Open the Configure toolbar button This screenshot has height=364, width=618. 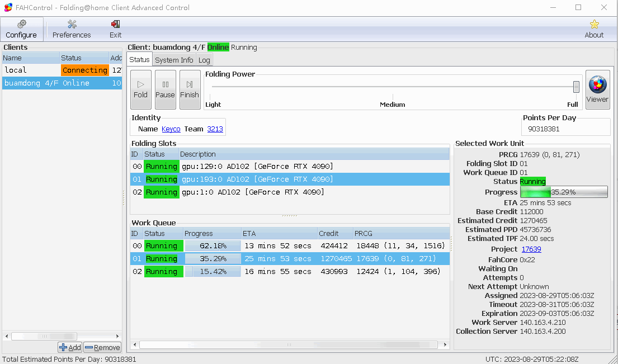(22, 29)
